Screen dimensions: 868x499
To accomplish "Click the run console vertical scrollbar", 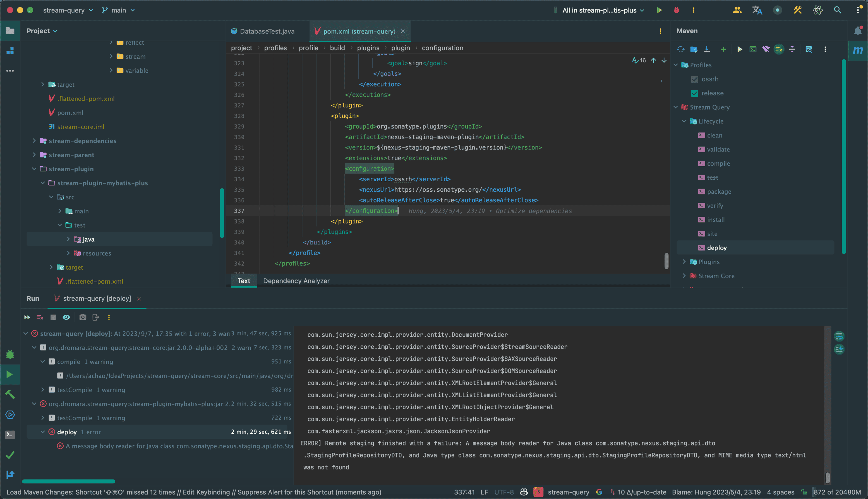I will point(828,477).
